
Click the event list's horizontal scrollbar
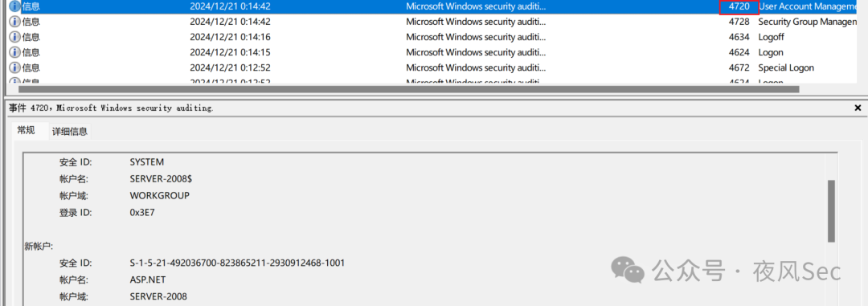(409, 89)
